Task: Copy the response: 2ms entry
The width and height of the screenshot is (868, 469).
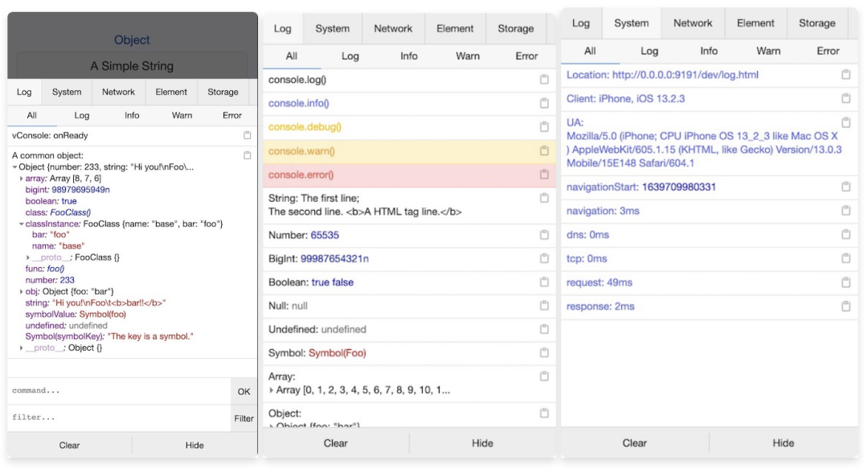Action: pyautogui.click(x=845, y=306)
